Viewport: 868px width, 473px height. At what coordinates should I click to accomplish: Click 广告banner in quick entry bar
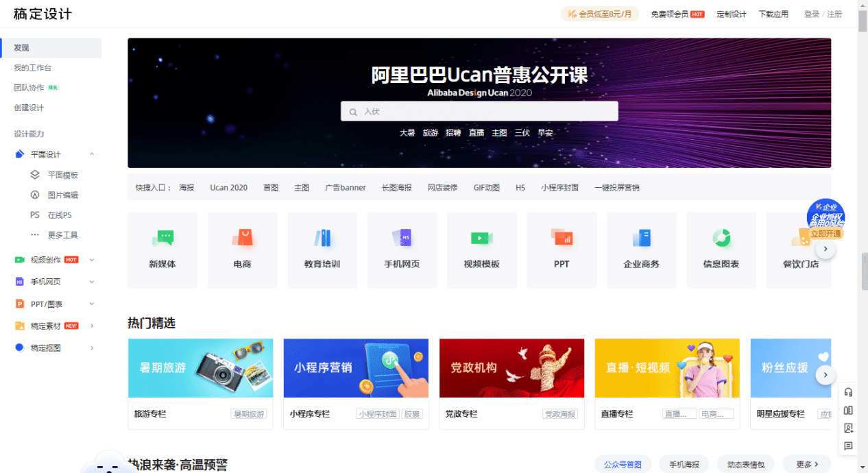point(346,187)
